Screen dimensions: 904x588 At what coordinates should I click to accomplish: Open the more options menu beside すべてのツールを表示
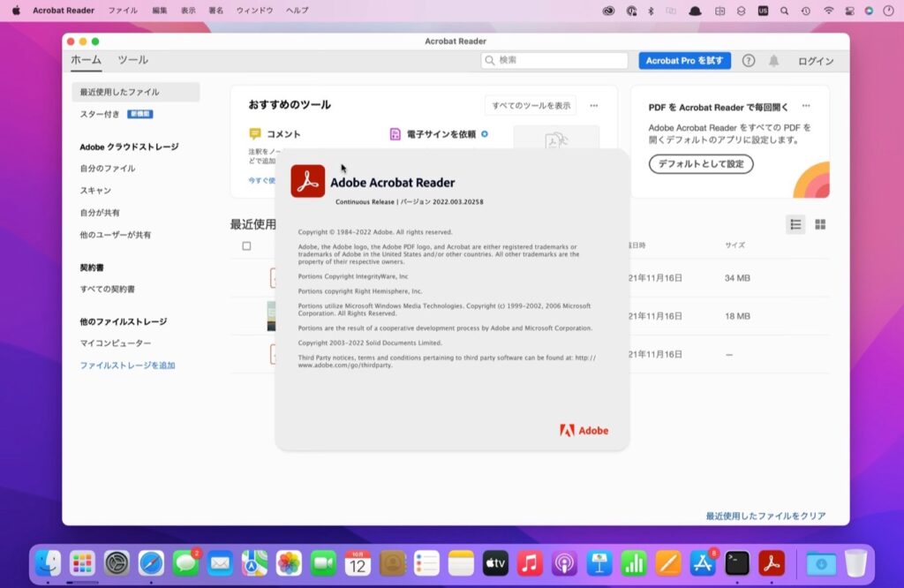pos(595,104)
